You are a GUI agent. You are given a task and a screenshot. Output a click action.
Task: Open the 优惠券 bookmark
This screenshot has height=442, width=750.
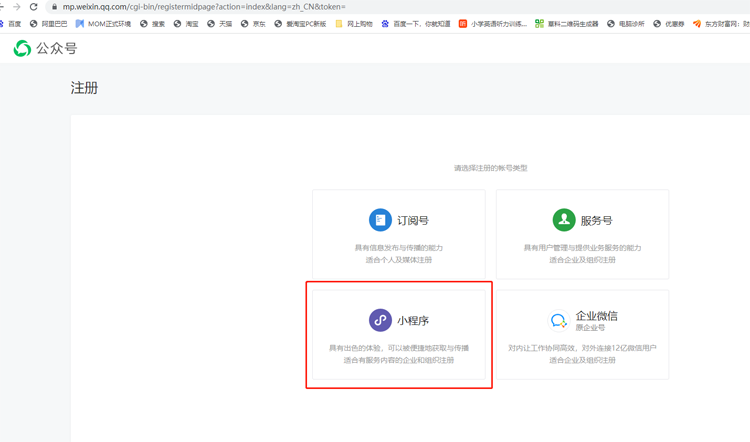[x=669, y=24]
